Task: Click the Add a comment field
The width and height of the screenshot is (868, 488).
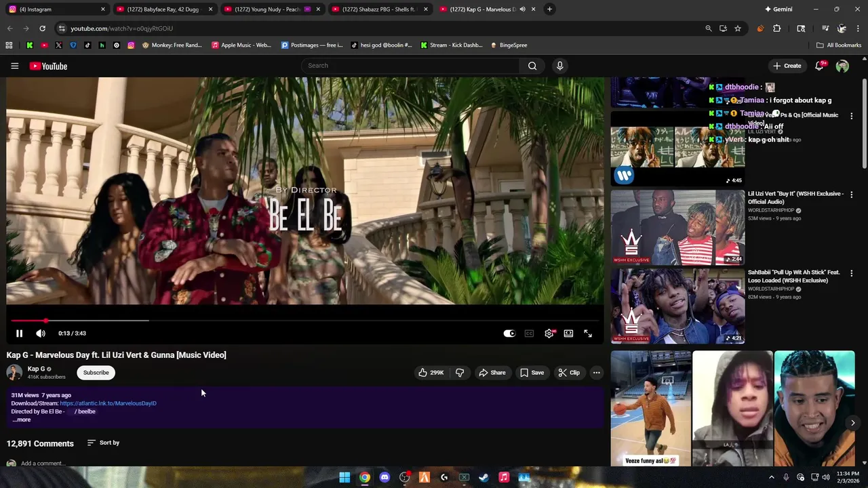Action: pyautogui.click(x=43, y=464)
